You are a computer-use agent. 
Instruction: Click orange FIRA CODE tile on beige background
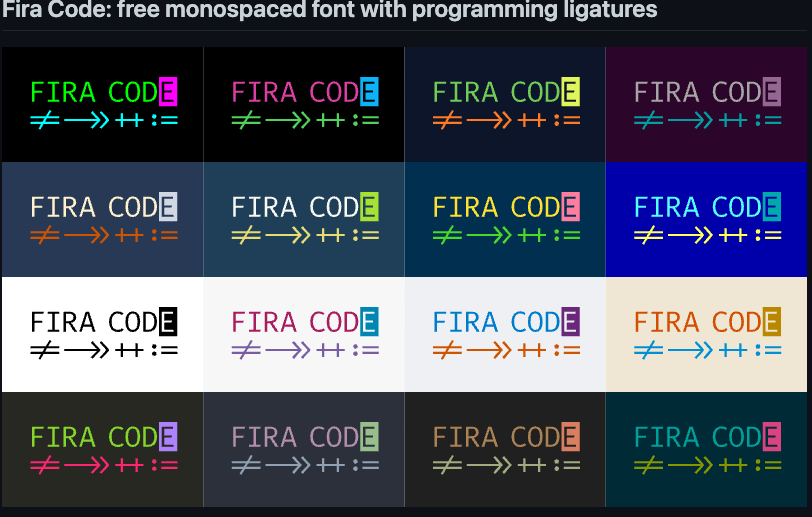point(706,334)
